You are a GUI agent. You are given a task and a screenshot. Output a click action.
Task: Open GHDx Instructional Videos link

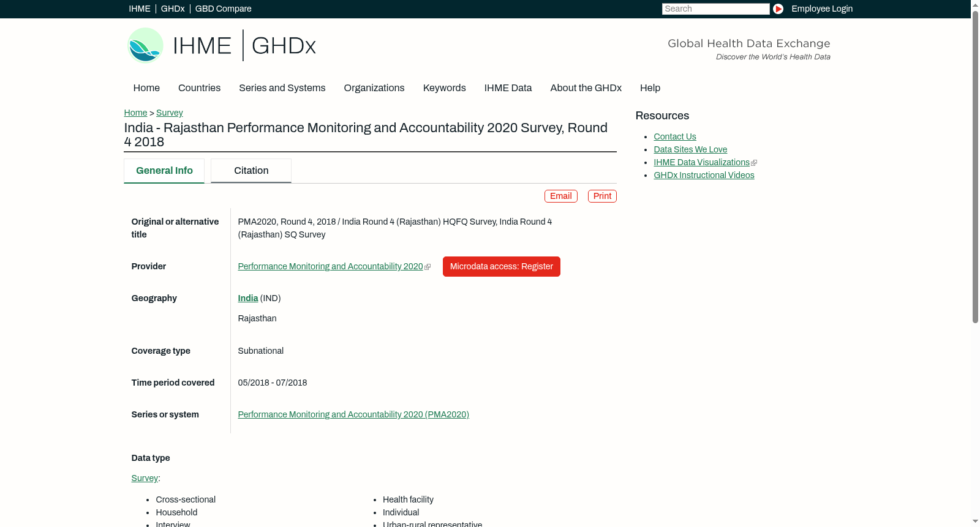coord(704,175)
